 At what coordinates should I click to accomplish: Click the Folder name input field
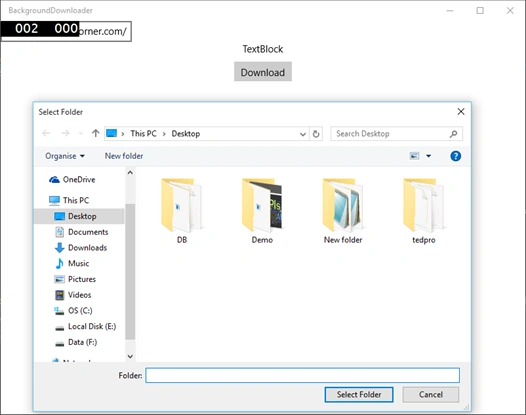tap(302, 375)
